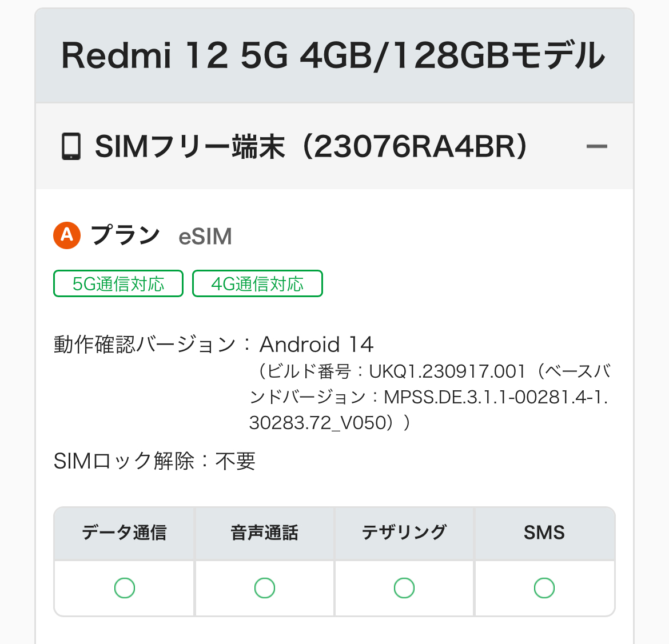Screen dimensions: 669x644
Task: Click the SIMロック解除：不要 line
Action: pyautogui.click(x=154, y=461)
